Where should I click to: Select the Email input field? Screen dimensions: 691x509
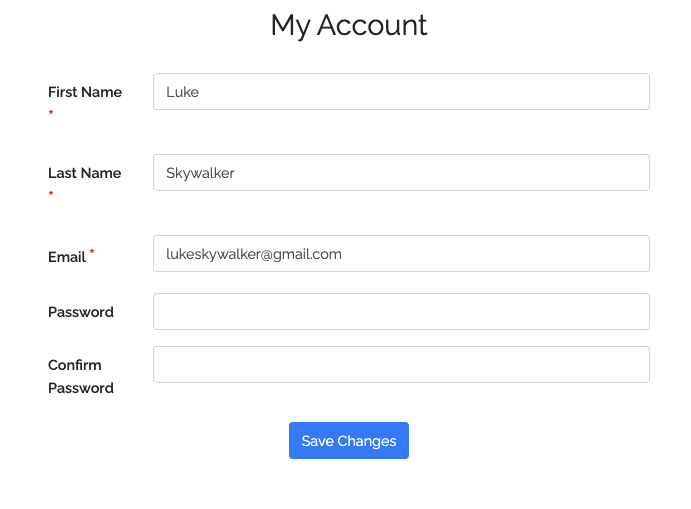click(x=400, y=254)
